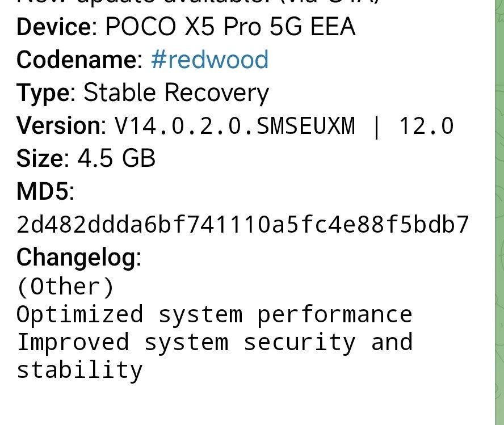Screen dimensions: 504x425
Task: Tap the V14.0.2.0.SMSEUXM version code
Action: click(x=234, y=125)
